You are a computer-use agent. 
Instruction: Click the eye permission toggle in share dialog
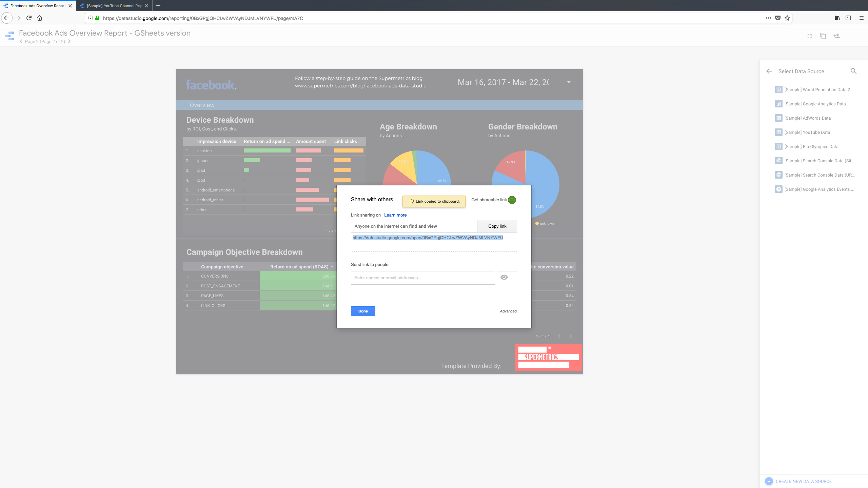click(505, 278)
